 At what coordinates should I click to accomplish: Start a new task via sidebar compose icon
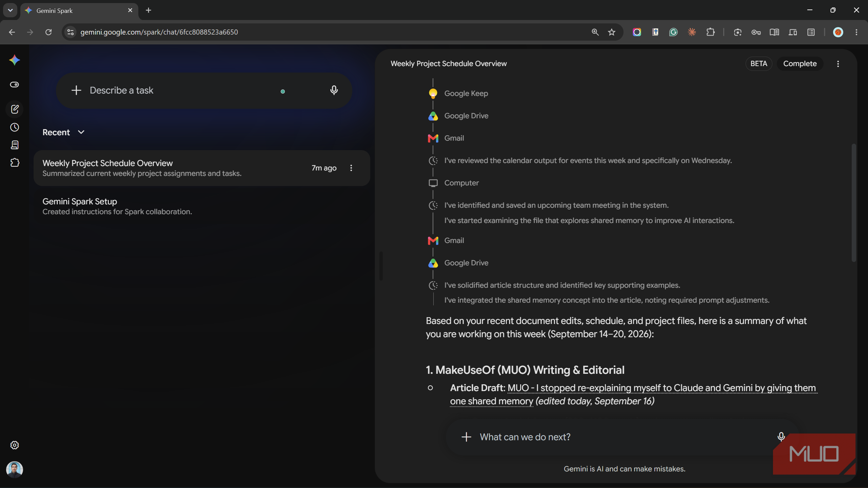(15, 109)
